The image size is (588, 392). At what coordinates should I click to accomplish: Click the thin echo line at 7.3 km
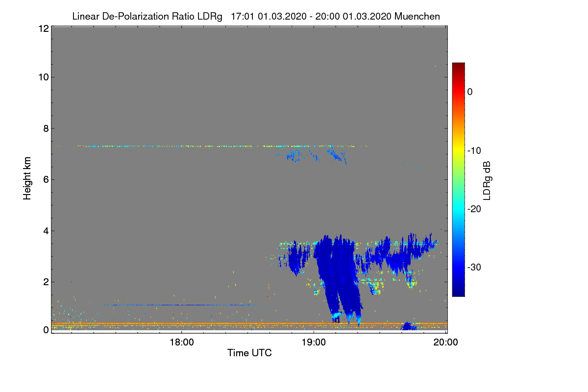point(211,146)
